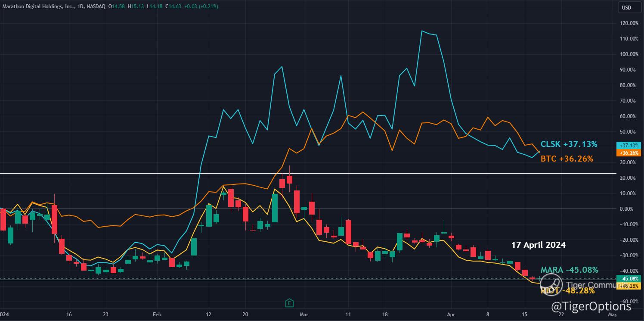The image size is (644, 321).
Task: Click the Marathon Digital Holdings, Inc. symbol title
Action: coord(38,6)
